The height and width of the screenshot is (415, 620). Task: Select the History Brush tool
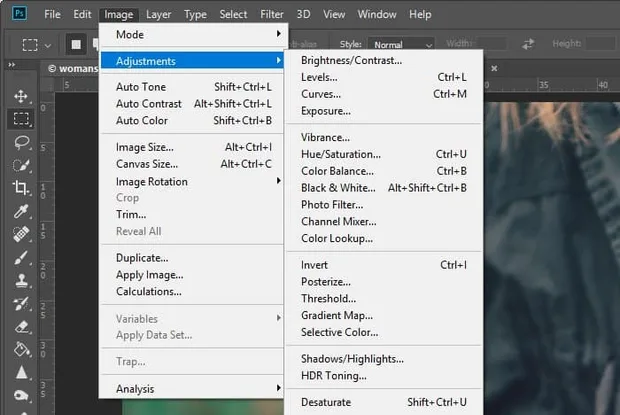tap(21, 304)
